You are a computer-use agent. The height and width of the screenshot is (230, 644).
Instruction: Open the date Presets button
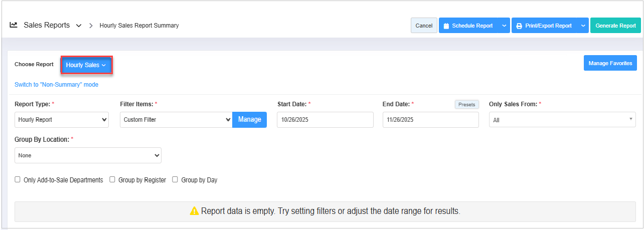tap(466, 104)
